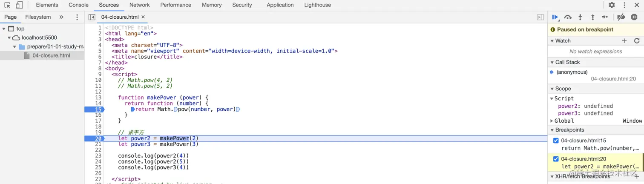Hide the debugger sidebar
The height and width of the screenshot is (184, 644).
point(540,17)
